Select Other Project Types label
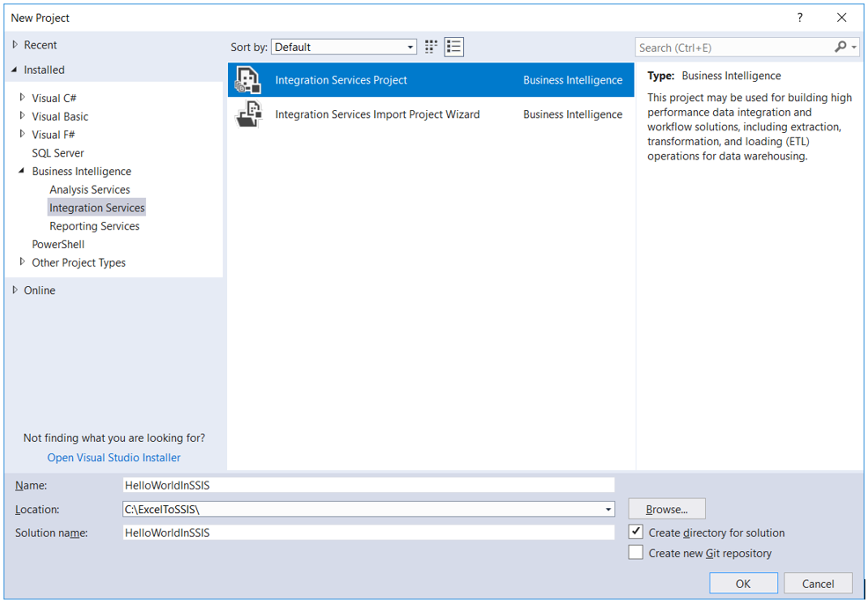 coord(78,262)
